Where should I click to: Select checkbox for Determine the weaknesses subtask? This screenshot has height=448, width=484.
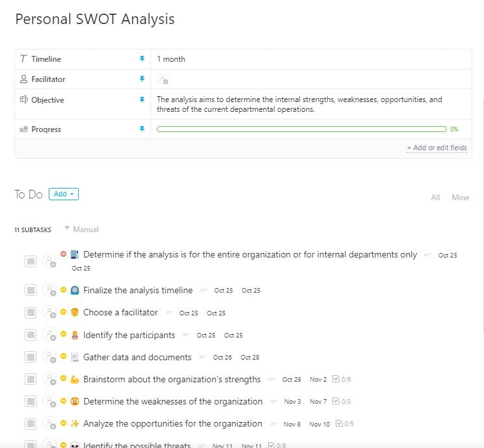tap(31, 401)
